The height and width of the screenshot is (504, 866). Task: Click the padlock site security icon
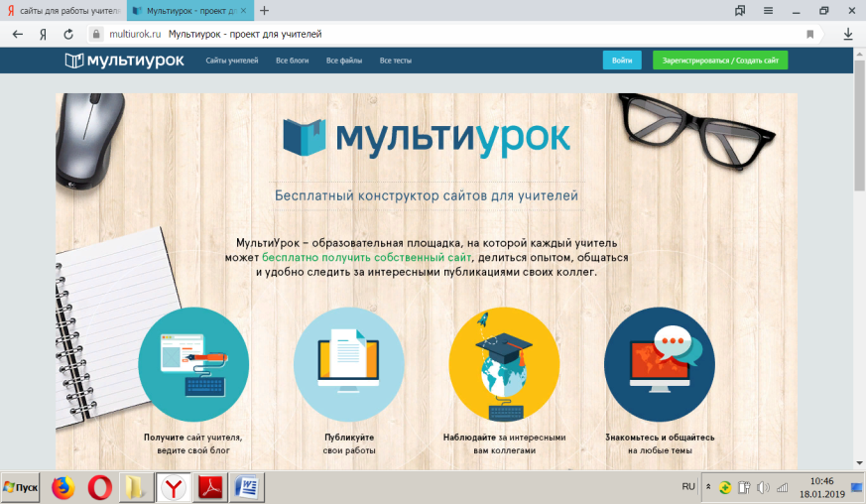click(x=96, y=35)
